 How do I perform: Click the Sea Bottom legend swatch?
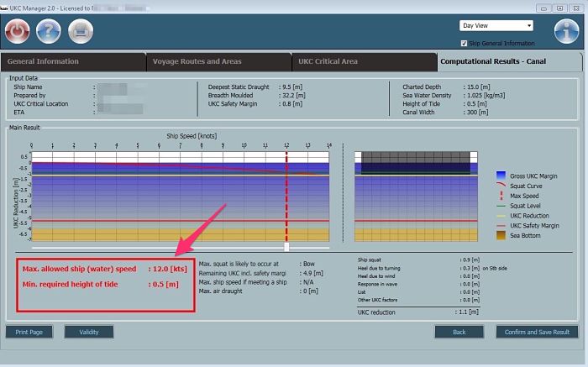click(x=501, y=236)
